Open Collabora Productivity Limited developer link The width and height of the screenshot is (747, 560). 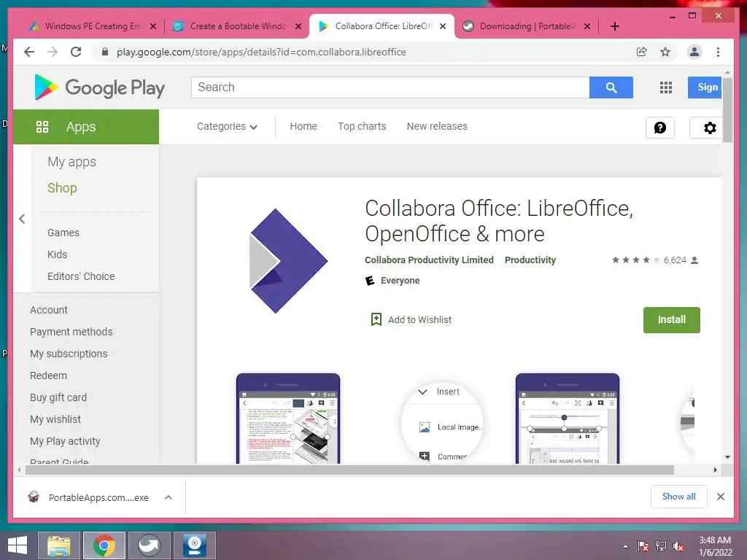[x=429, y=260]
